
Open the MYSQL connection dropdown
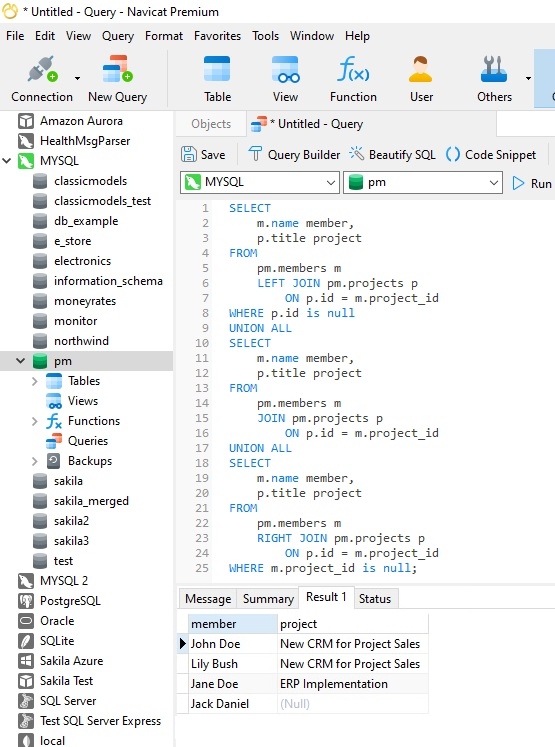[x=260, y=182]
